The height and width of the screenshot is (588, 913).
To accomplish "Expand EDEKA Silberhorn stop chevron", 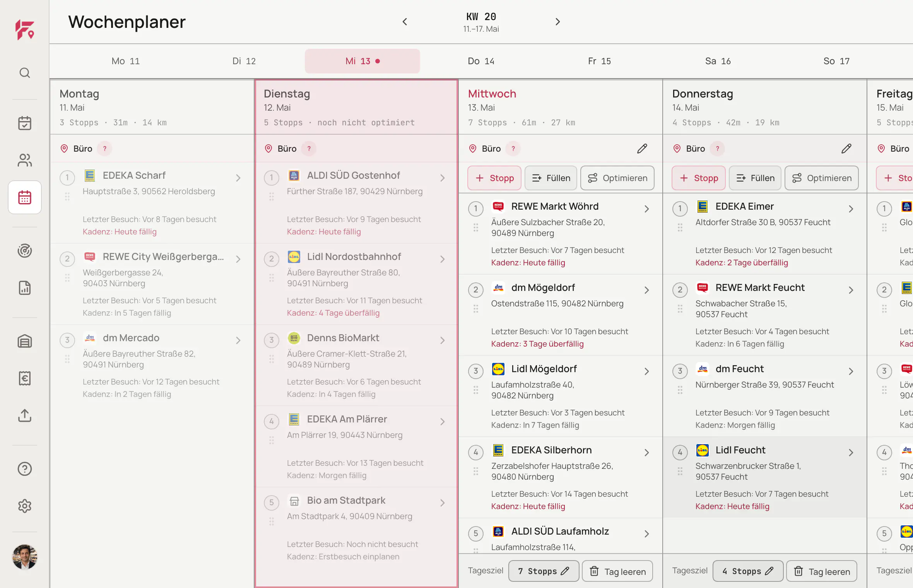I will (x=647, y=453).
